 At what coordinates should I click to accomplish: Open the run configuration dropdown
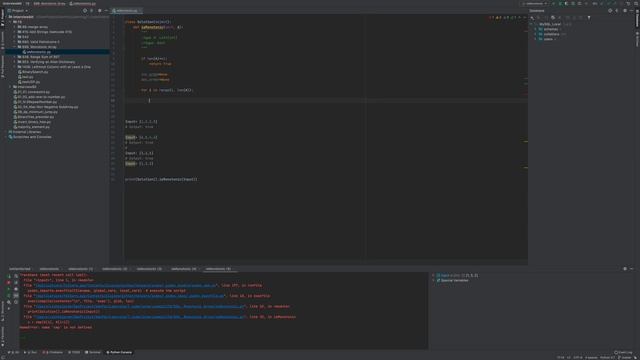point(534,4)
